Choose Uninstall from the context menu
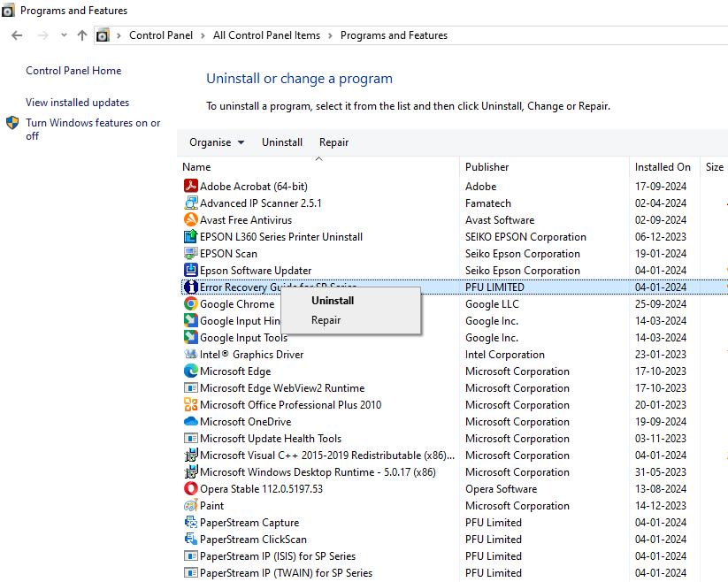The height and width of the screenshot is (582, 728). pyautogui.click(x=333, y=301)
